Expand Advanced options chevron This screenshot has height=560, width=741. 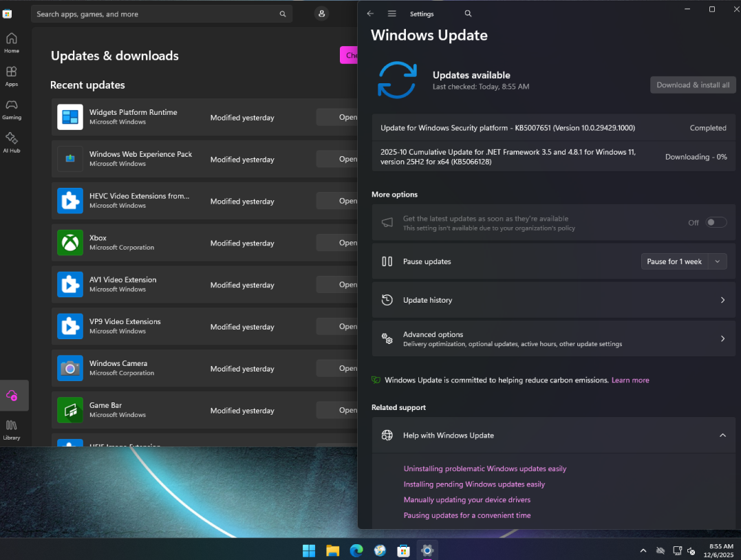[722, 338]
